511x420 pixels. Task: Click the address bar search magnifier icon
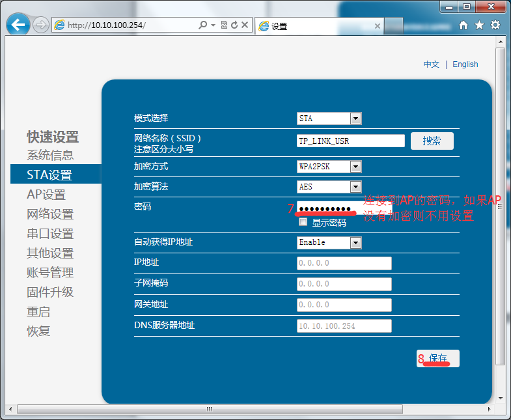click(x=203, y=25)
